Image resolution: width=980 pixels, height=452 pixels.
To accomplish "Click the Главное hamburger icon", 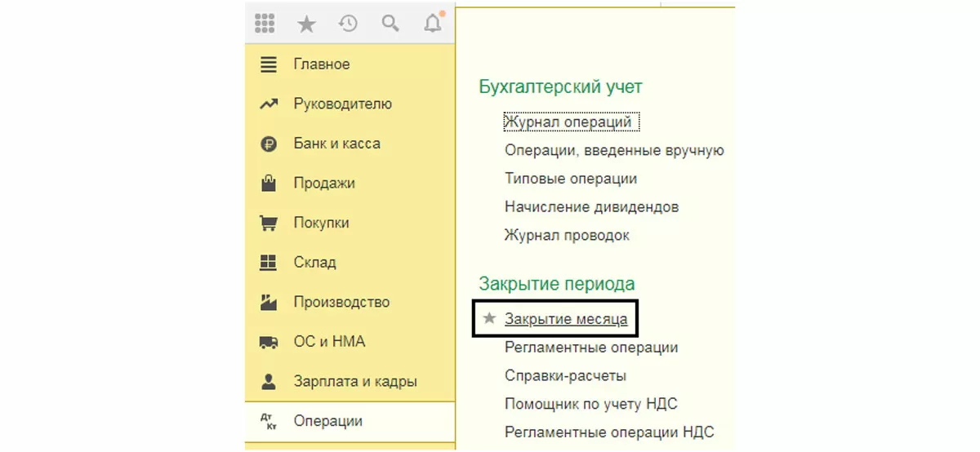I will 269,64.
